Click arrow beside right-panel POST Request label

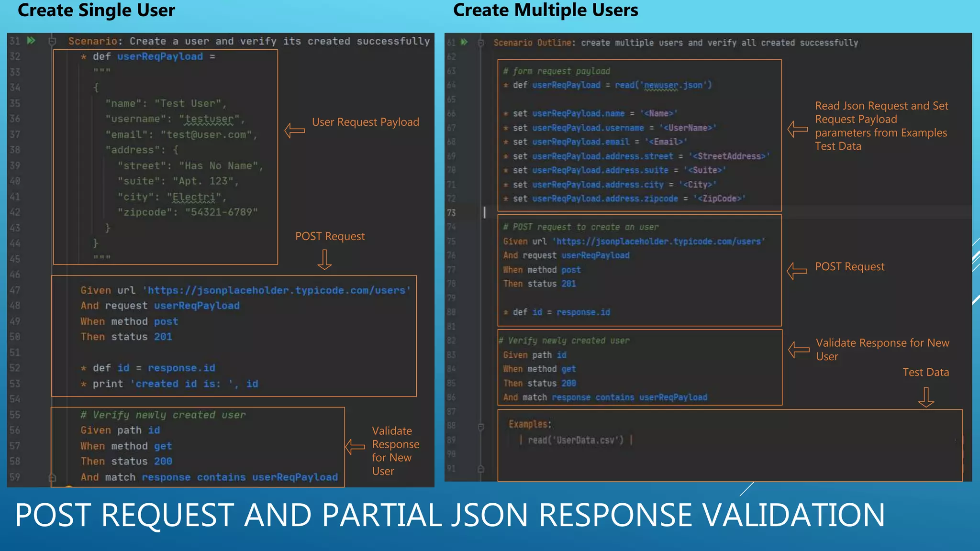[797, 271]
